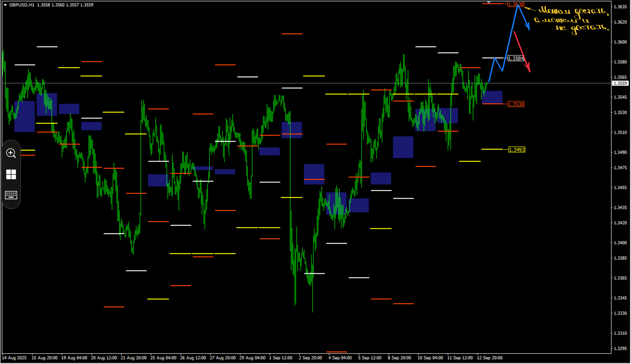631x364 pixels.
Task: Click the 1.3510 price scale value
Action: coord(620,132)
